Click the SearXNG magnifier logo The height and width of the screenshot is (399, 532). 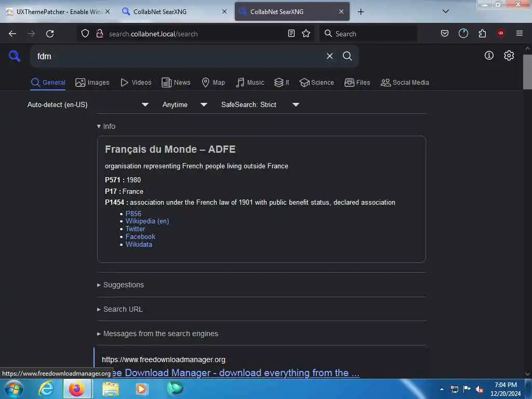[x=15, y=56]
